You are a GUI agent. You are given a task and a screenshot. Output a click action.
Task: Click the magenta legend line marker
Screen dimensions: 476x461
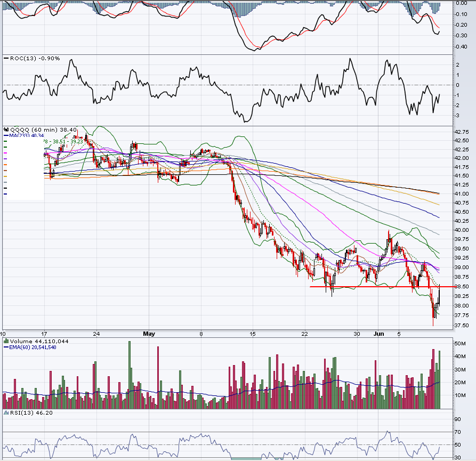point(5,153)
